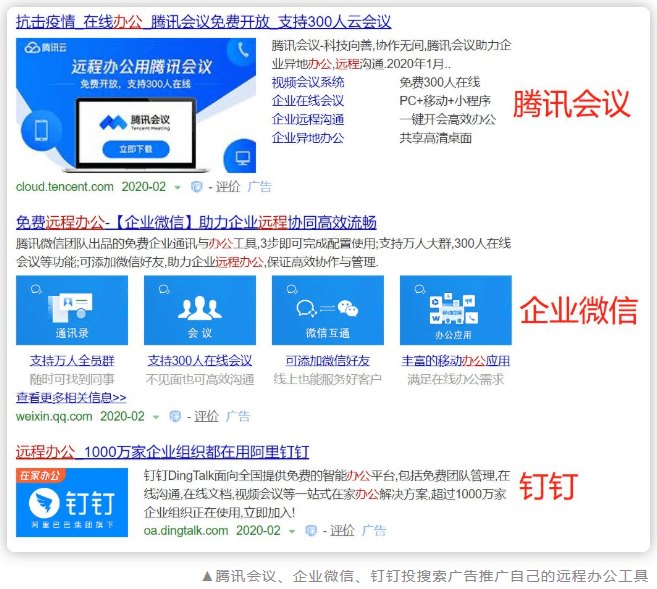Viewport: 657px width, 589px height.
Task: Click the oa.dingtalk.com green URL
Action: [186, 531]
